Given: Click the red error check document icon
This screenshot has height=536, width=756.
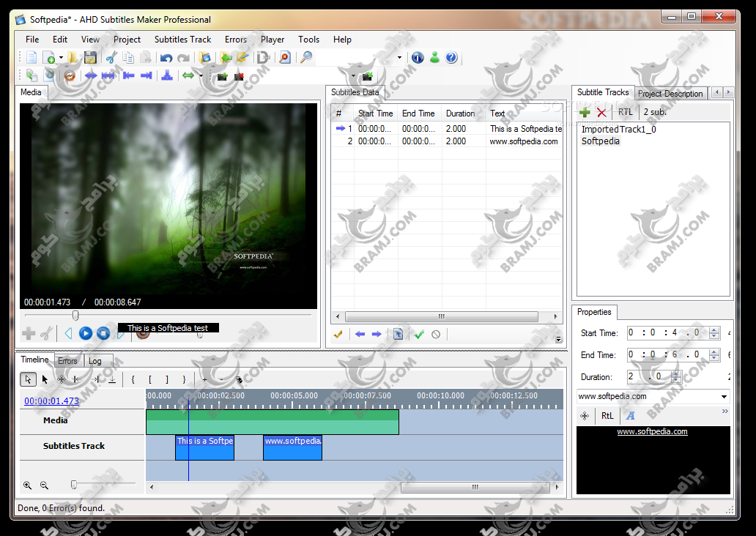Looking at the screenshot, I should [x=285, y=58].
